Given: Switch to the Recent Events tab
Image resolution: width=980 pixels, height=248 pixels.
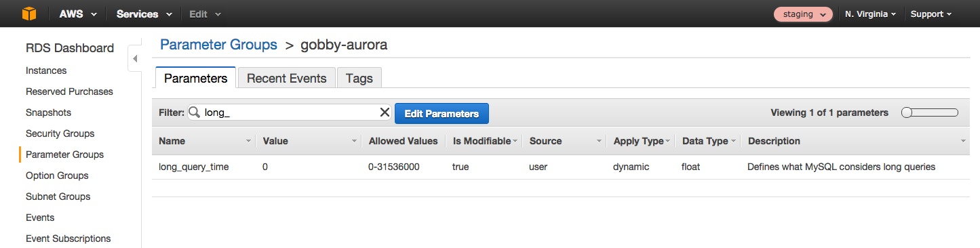Looking at the screenshot, I should [286, 78].
